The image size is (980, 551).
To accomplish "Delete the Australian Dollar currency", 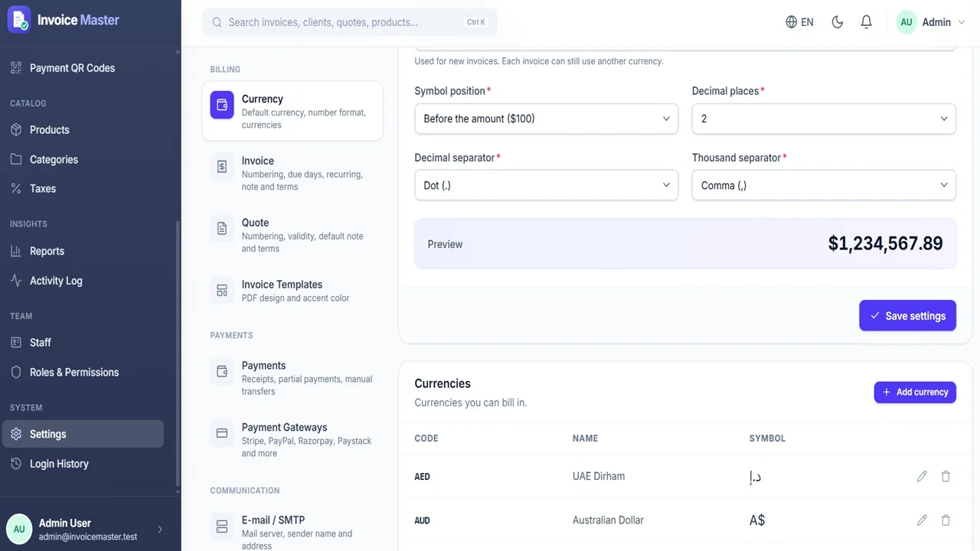I will click(946, 520).
